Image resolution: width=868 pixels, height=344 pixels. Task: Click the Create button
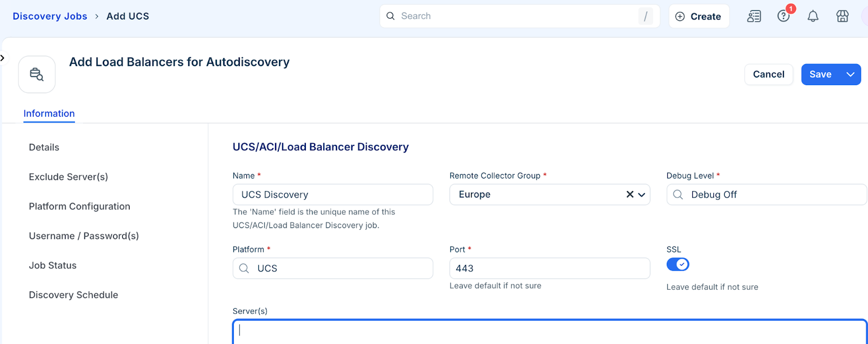point(699,16)
